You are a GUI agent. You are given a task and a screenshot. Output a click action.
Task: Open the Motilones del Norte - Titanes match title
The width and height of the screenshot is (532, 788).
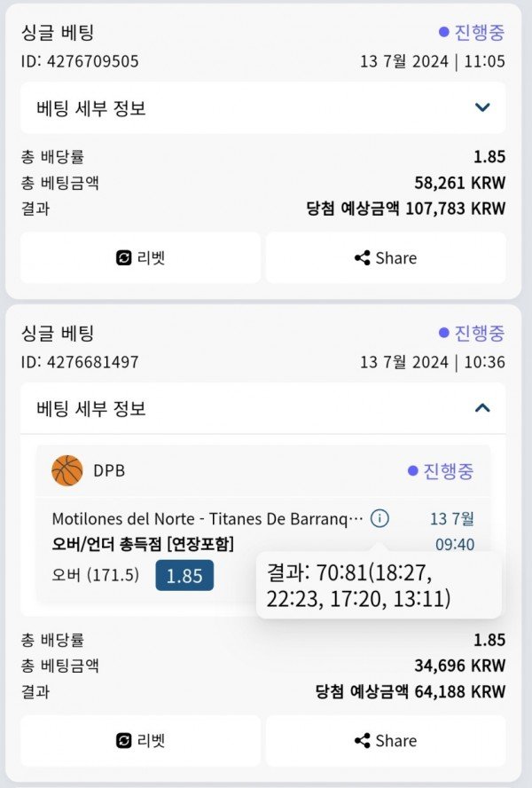(x=207, y=518)
